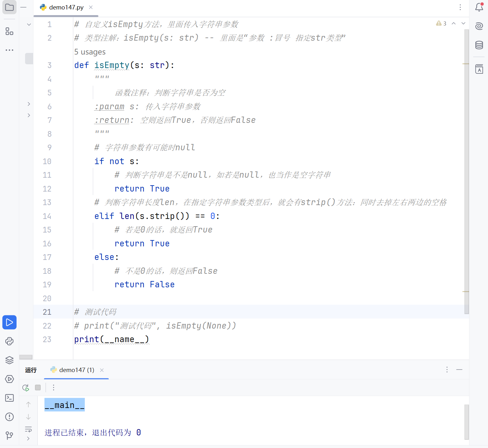Click the '__main__' console output
This screenshot has height=448, width=488.
tap(65, 405)
